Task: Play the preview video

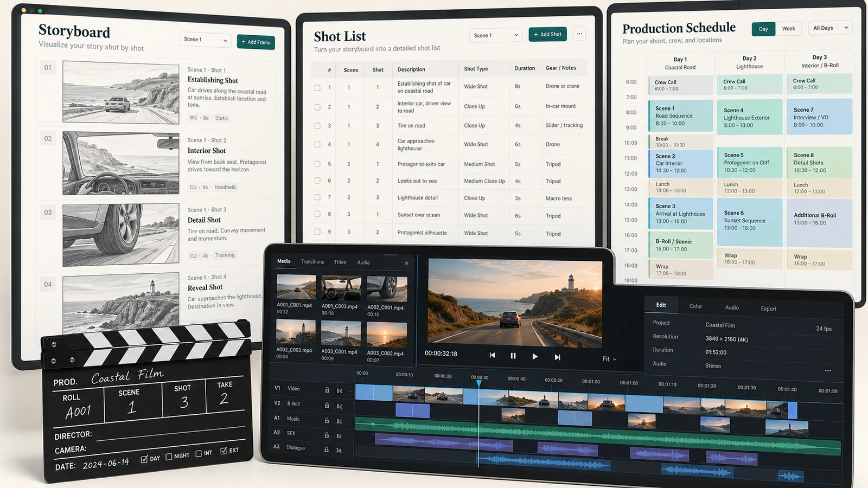Action: [535, 356]
